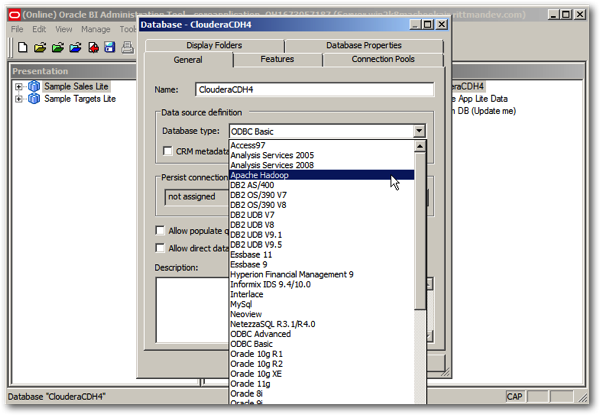The image size is (600, 415).
Task: Select NetezzaSQL R3.1/R4.0 in the list
Action: point(322,324)
